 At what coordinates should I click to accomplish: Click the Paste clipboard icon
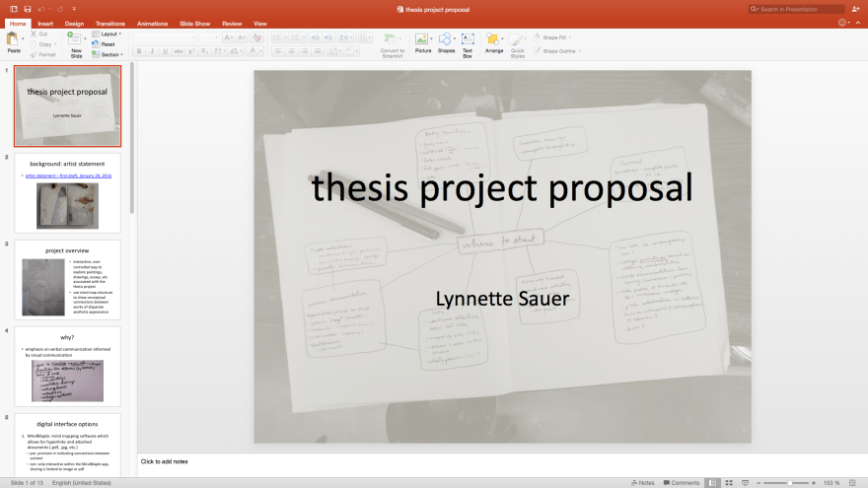12,38
